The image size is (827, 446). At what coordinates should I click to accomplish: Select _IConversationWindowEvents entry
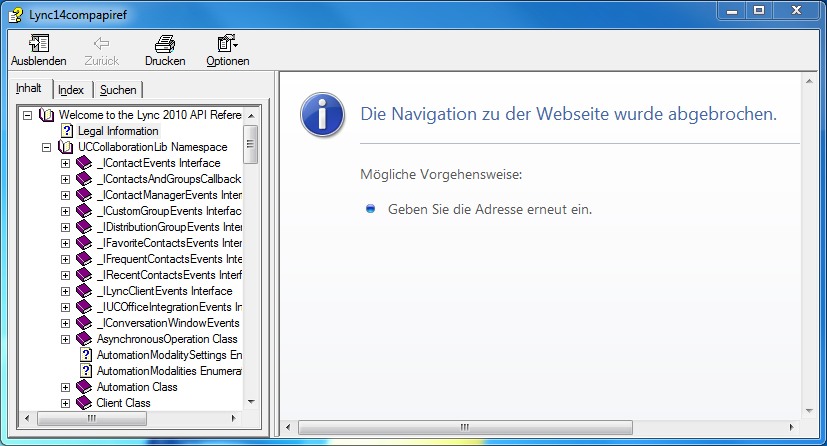point(168,323)
